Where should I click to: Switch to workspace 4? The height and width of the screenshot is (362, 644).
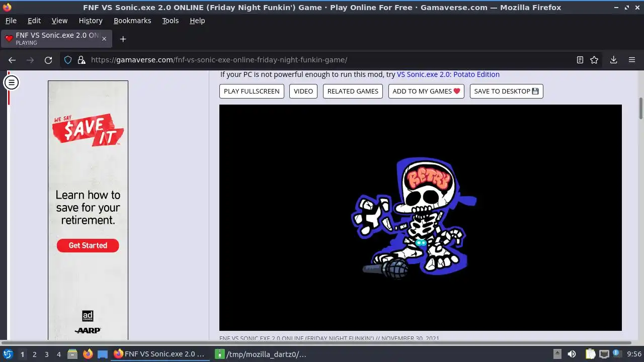[58, 354]
